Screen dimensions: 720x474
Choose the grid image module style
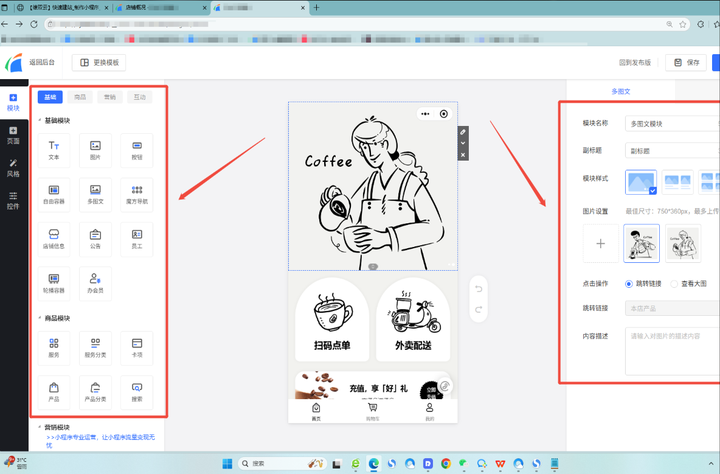(x=709, y=182)
